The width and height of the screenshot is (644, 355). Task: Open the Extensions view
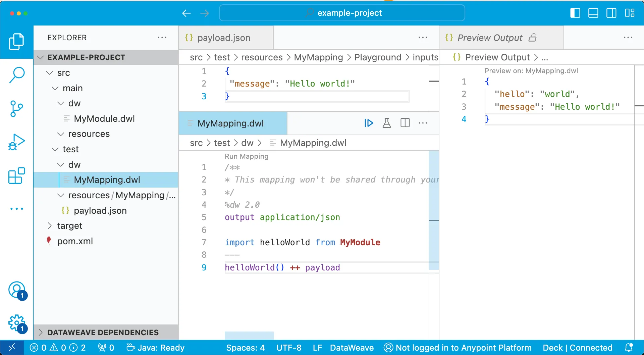[16, 175]
